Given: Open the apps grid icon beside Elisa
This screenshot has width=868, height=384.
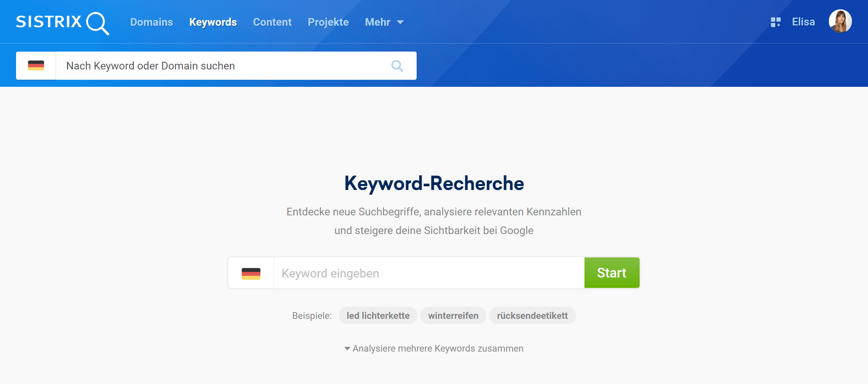Looking at the screenshot, I should 775,22.
